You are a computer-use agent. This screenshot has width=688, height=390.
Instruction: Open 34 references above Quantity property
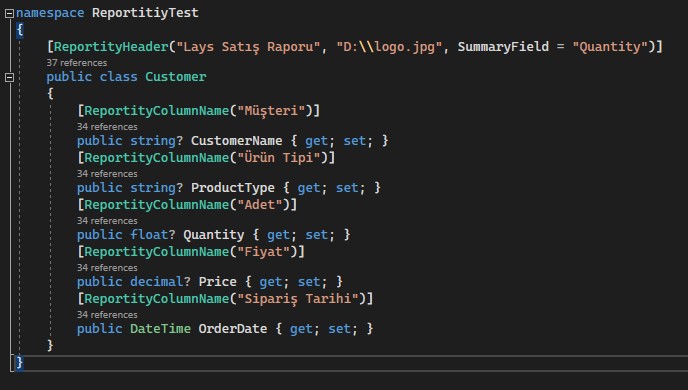click(x=107, y=221)
